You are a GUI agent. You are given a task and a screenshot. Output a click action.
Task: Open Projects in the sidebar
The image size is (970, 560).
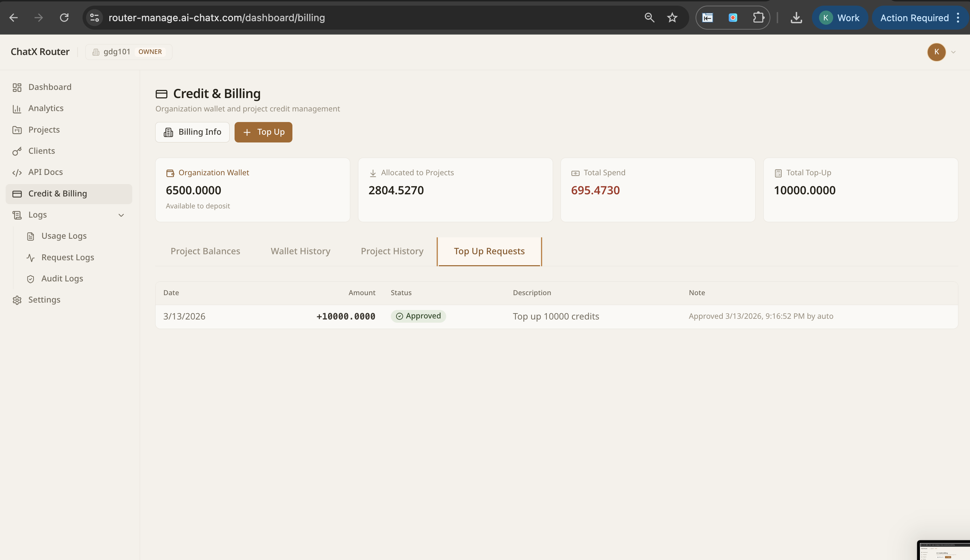(x=69, y=130)
